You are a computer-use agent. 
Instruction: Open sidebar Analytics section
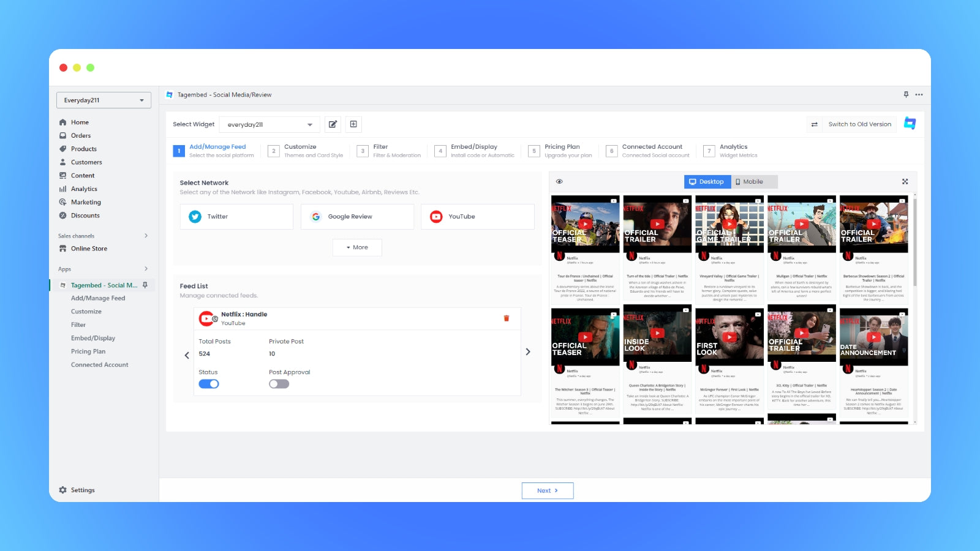click(x=84, y=189)
